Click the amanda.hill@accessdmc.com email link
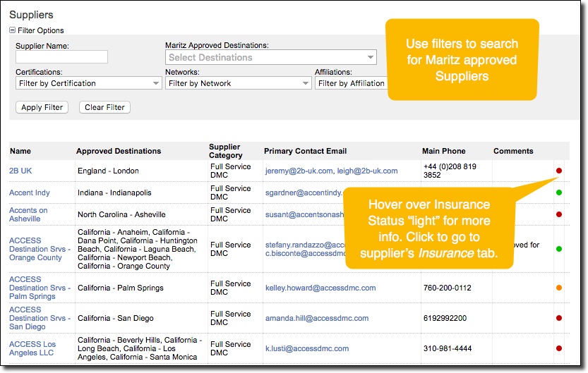 [317, 318]
